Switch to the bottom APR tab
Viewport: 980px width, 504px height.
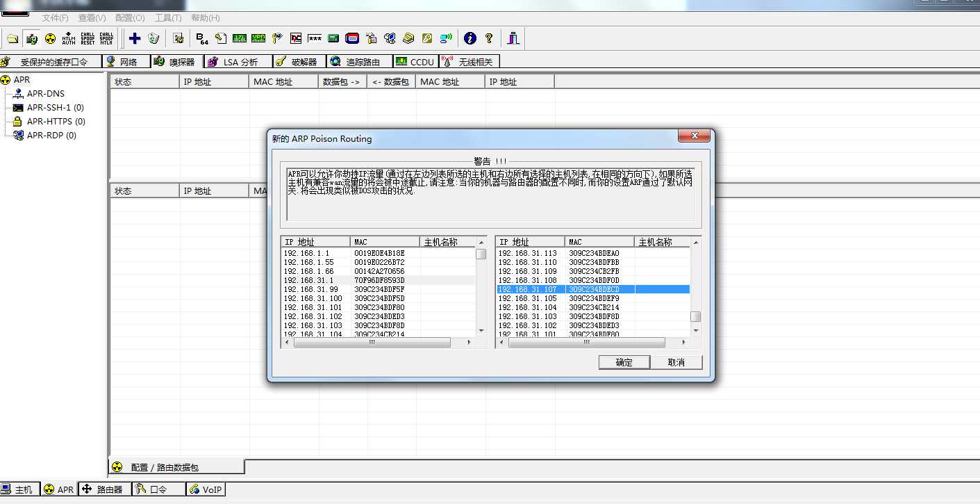pyautogui.click(x=59, y=489)
